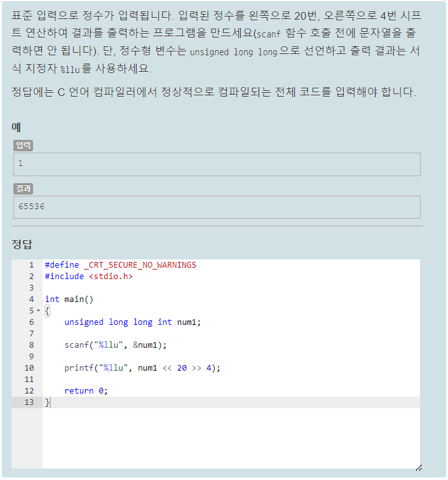Viewport: 448px width, 480px height.
Task: Click the return 0; line
Action: point(86,391)
